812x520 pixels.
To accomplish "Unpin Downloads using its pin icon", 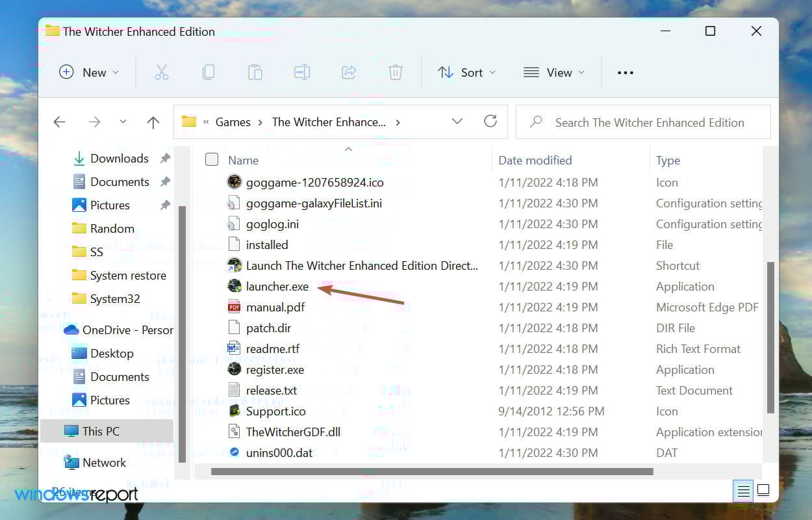I will click(x=165, y=159).
